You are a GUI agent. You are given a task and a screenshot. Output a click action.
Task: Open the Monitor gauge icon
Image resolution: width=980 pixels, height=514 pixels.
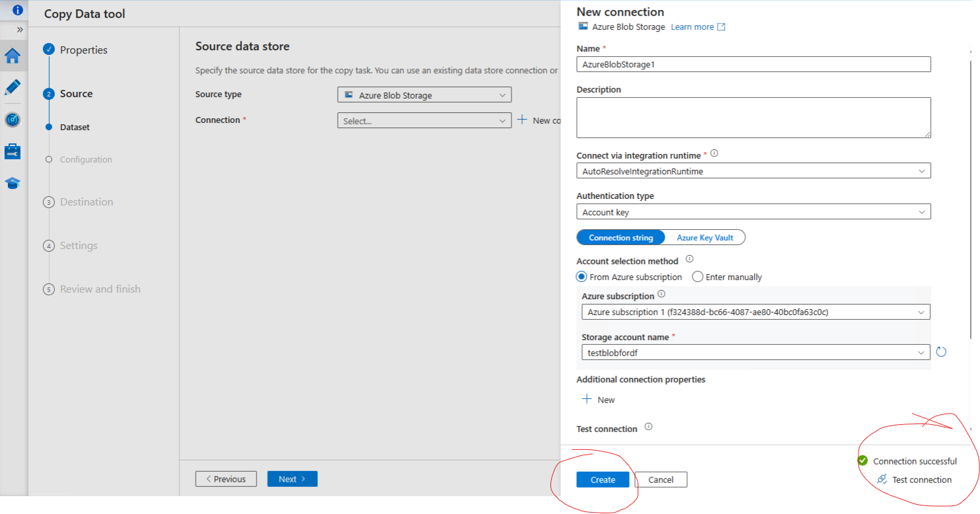(13, 120)
